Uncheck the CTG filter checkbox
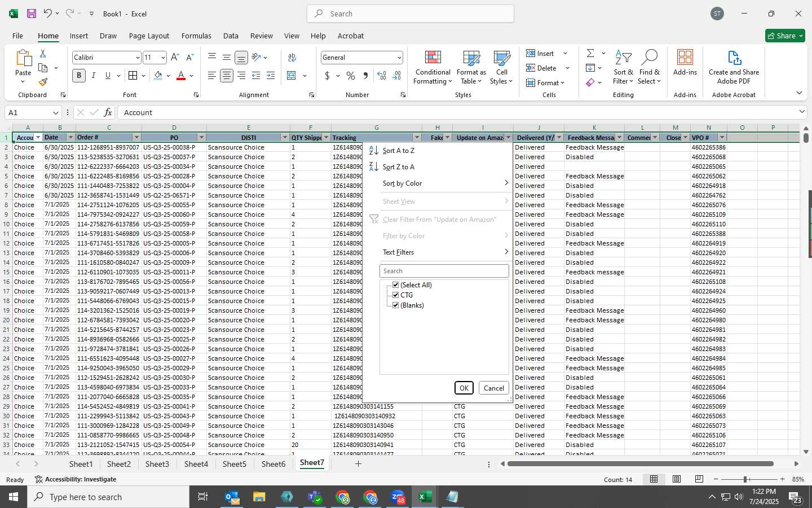Image resolution: width=812 pixels, height=508 pixels. (x=395, y=295)
